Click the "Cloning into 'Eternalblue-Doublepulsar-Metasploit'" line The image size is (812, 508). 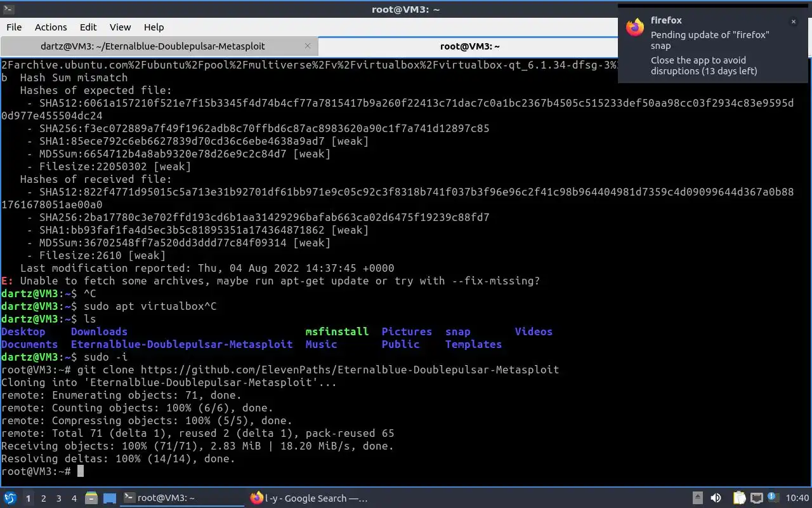click(x=169, y=382)
